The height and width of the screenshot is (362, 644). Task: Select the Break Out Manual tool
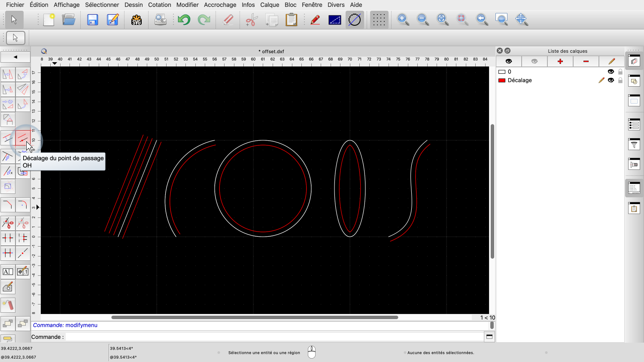pos(23,223)
